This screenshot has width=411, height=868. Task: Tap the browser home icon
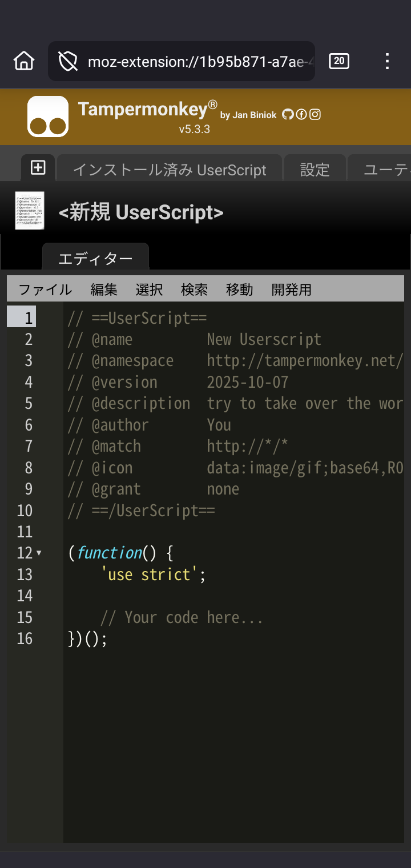tap(24, 61)
